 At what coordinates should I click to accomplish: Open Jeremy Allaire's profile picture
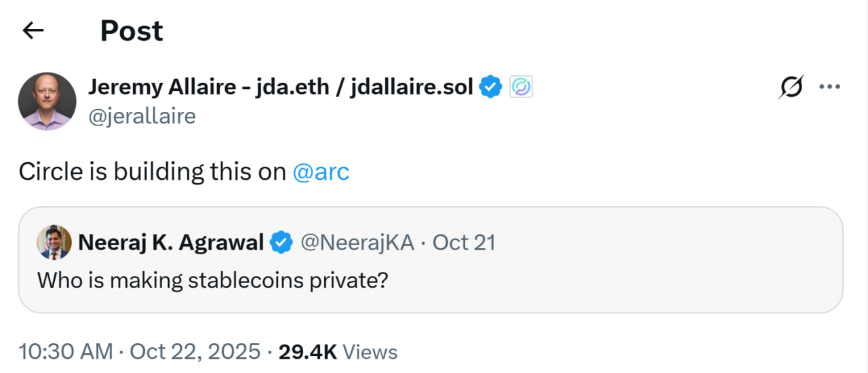coord(47,102)
